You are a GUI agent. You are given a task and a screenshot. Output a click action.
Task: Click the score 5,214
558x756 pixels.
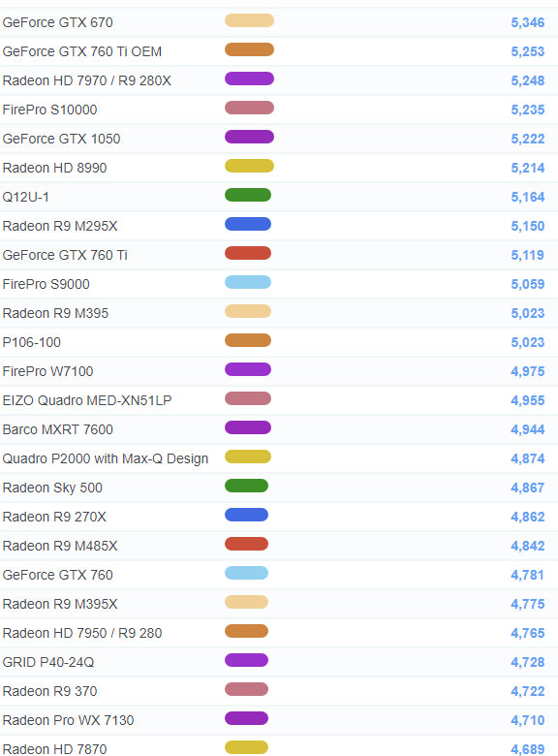click(528, 168)
